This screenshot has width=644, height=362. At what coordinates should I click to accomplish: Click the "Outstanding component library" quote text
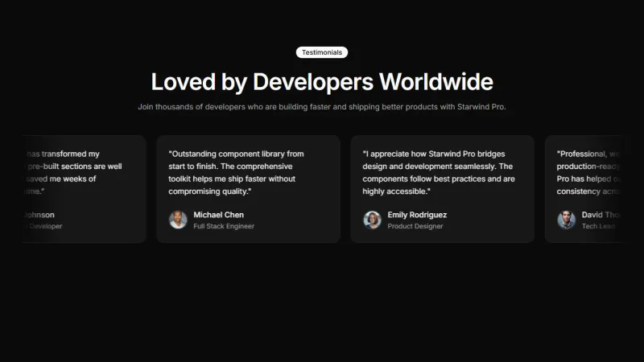coord(236,172)
